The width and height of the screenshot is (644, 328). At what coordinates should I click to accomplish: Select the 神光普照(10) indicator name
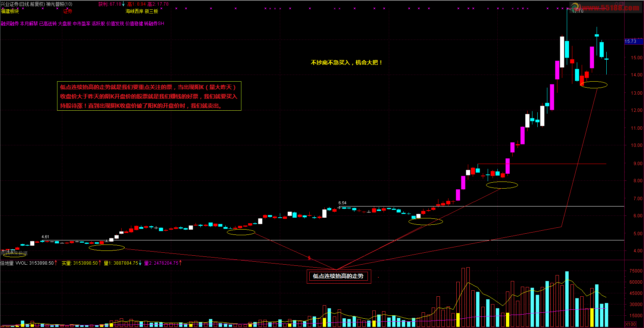click(x=59, y=4)
